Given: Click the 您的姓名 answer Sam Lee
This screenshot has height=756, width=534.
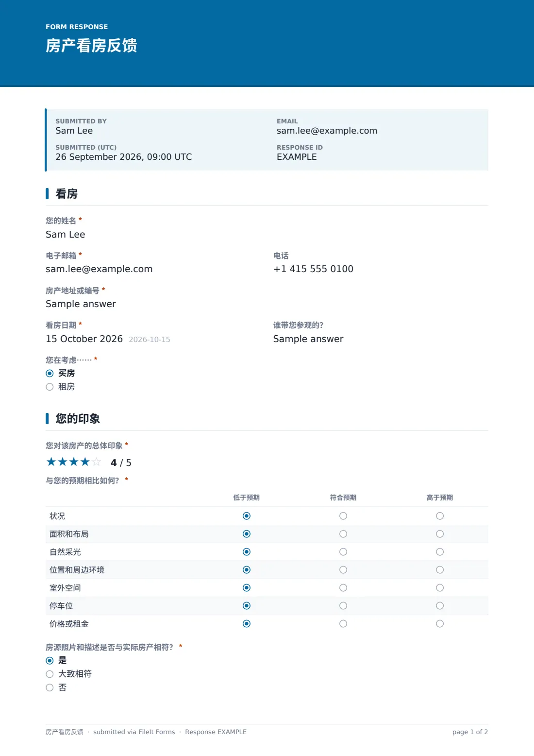Looking at the screenshot, I should [x=66, y=235].
